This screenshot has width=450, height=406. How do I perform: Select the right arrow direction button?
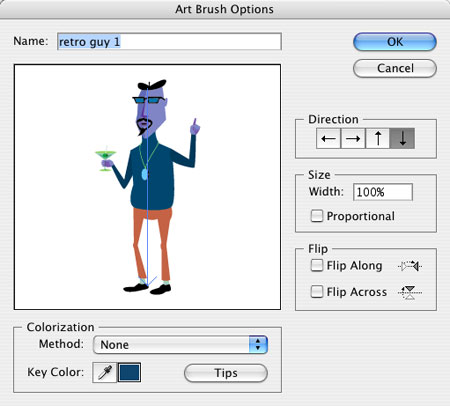click(x=353, y=138)
